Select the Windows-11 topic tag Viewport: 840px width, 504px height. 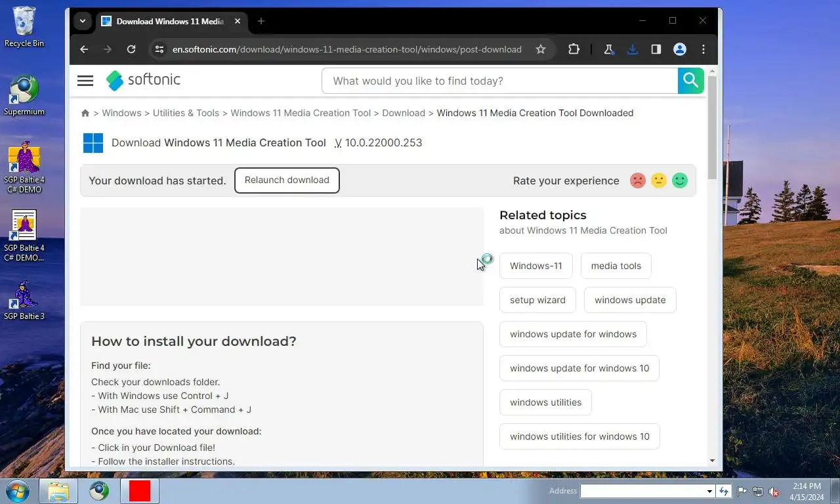536,266
